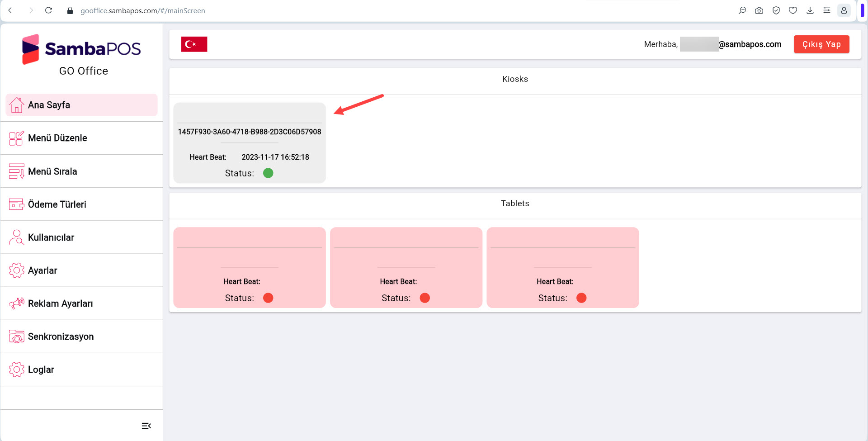Click the browser customize sliders control
868x441 pixels.
point(827,10)
